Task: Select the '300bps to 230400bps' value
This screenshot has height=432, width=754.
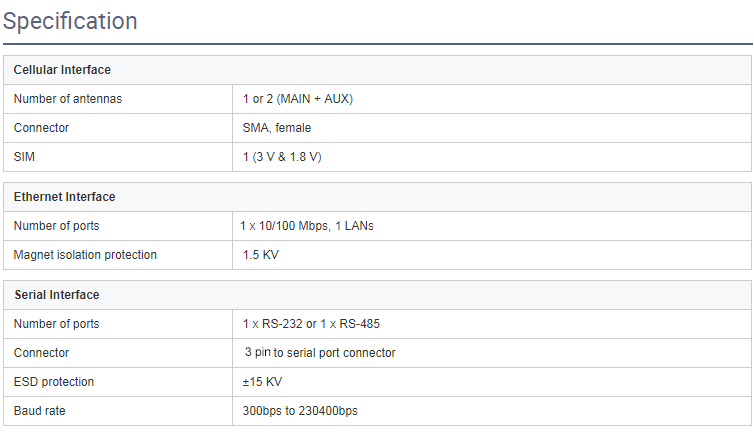Action: pyautogui.click(x=300, y=410)
